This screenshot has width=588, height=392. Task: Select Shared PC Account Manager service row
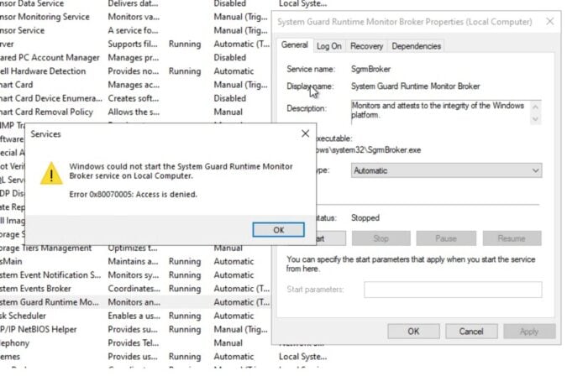tap(135, 58)
